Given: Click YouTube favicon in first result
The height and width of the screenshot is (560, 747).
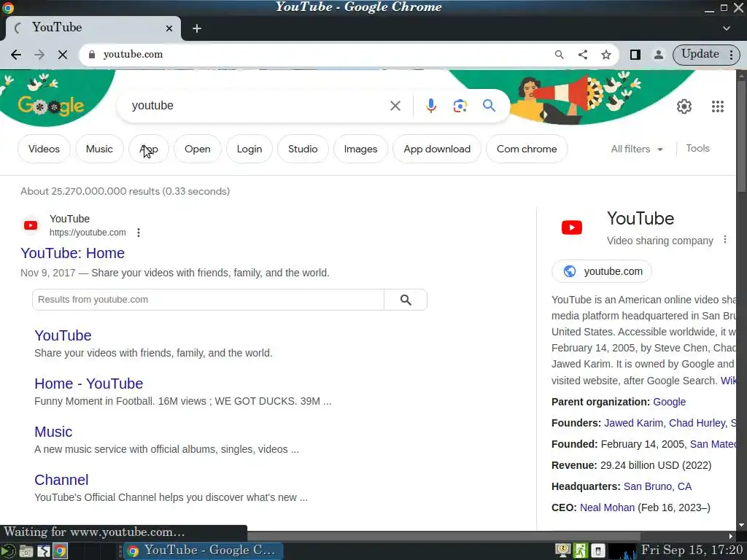Looking at the screenshot, I should pos(31,225).
